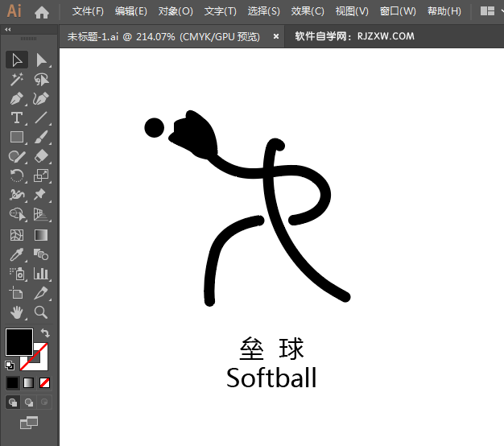Click the glove shape in the pictogram

pyautogui.click(x=194, y=135)
